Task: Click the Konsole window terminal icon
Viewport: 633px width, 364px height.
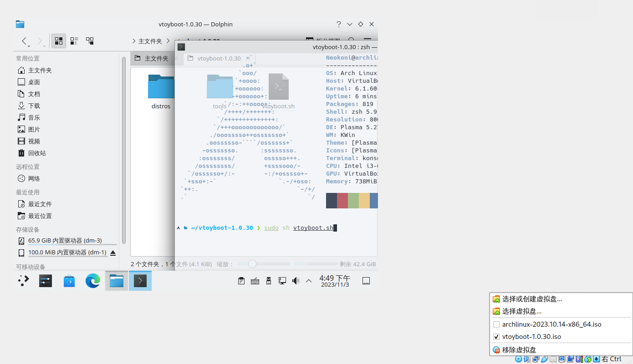Action: (x=181, y=47)
